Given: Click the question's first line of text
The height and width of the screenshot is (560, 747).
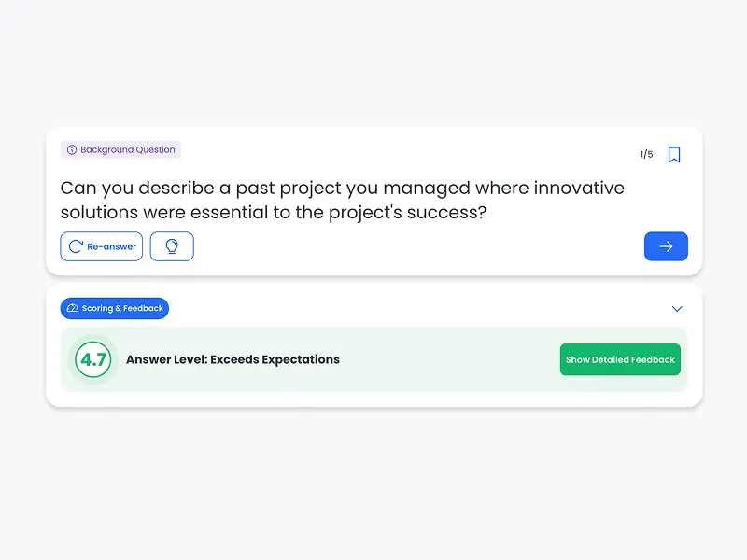Looking at the screenshot, I should pyautogui.click(x=342, y=188).
